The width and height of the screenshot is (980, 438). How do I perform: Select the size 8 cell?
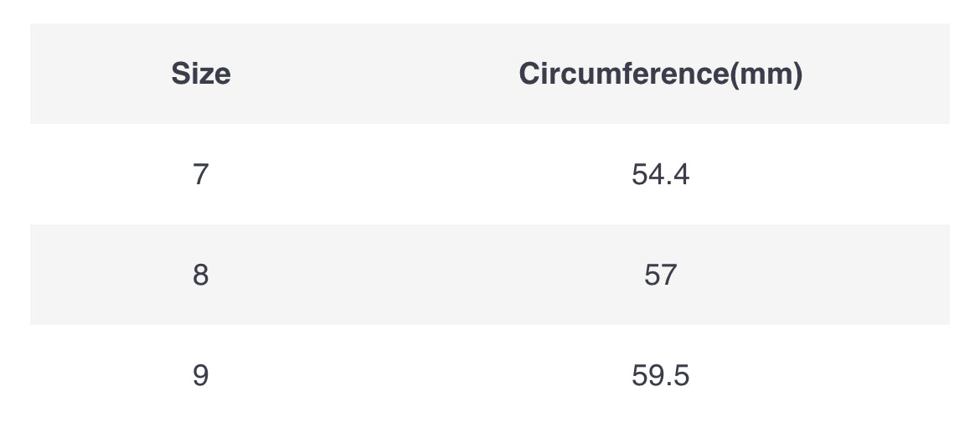(x=200, y=275)
